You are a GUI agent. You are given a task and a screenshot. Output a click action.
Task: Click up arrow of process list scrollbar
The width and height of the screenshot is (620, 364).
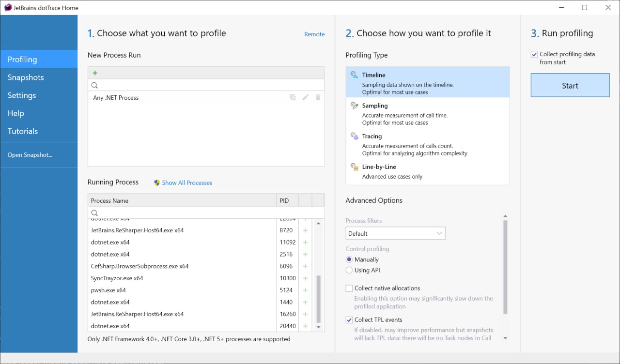[x=318, y=223]
